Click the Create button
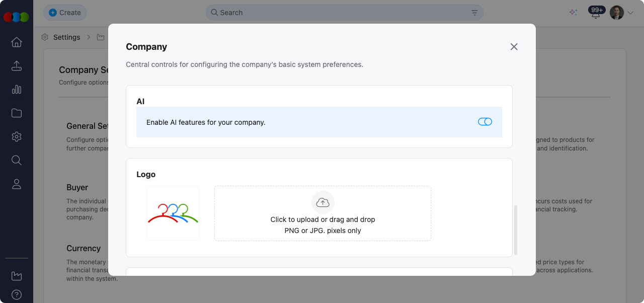 65,13
